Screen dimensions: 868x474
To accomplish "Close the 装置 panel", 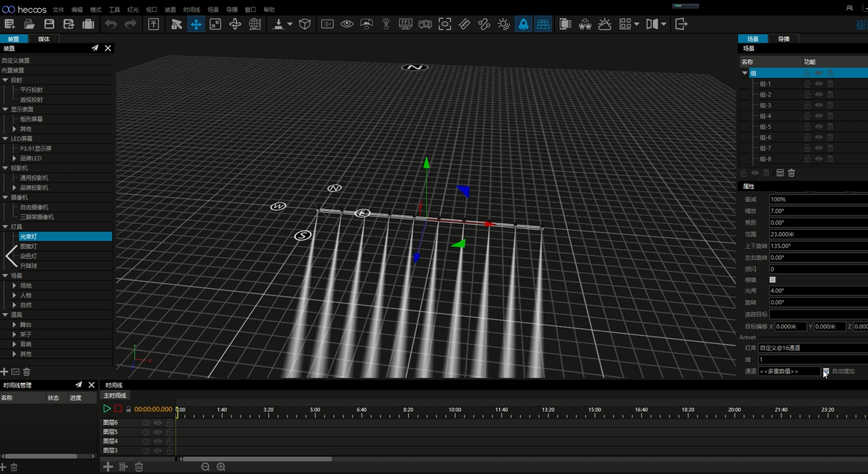I will click(x=108, y=48).
